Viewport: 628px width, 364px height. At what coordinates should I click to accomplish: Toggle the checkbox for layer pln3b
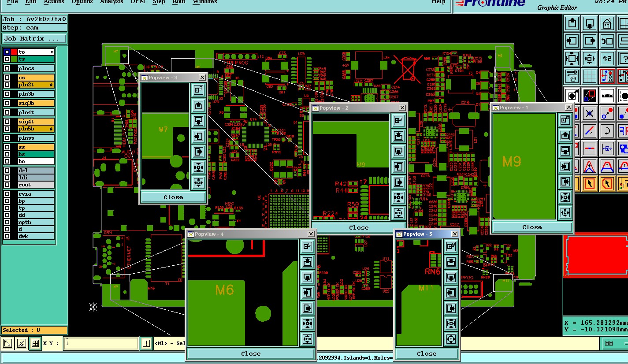7,94
